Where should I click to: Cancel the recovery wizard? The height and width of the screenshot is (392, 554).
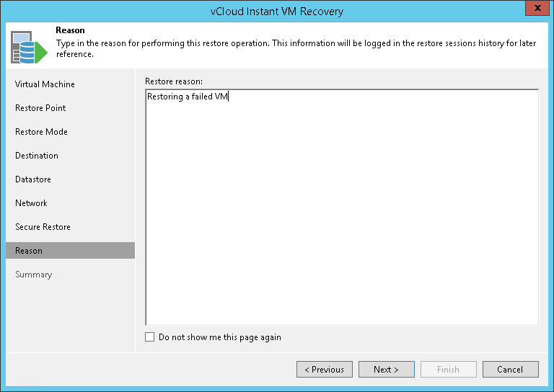point(510,370)
